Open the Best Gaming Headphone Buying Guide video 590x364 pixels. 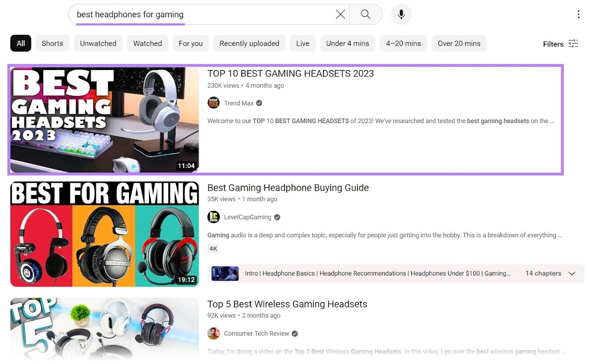[288, 188]
